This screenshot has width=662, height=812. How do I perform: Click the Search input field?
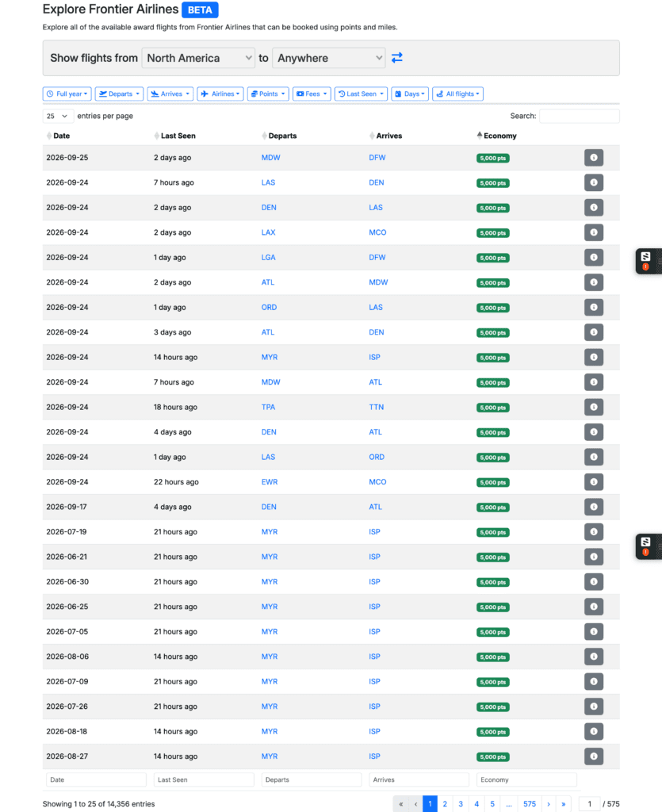click(x=580, y=116)
